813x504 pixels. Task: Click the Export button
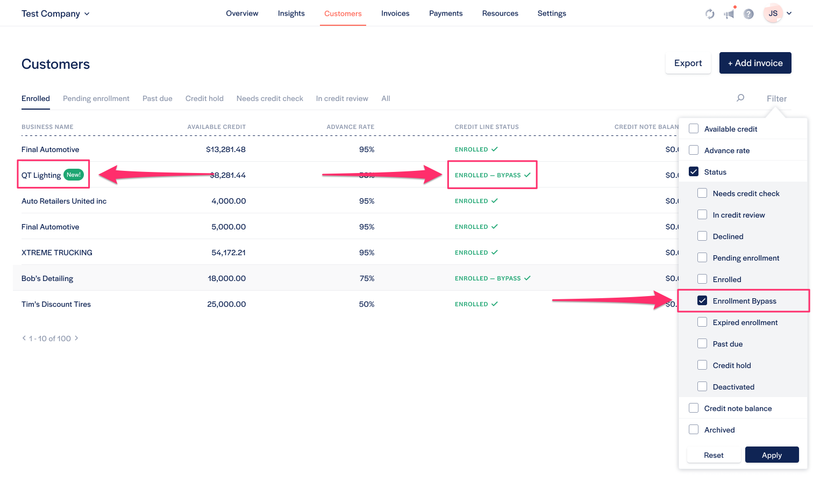click(688, 63)
